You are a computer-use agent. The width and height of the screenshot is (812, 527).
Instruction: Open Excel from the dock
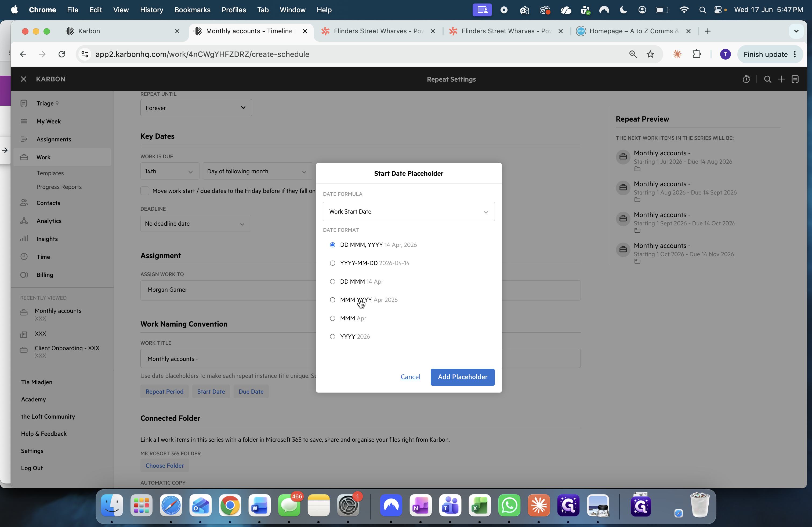(480, 505)
